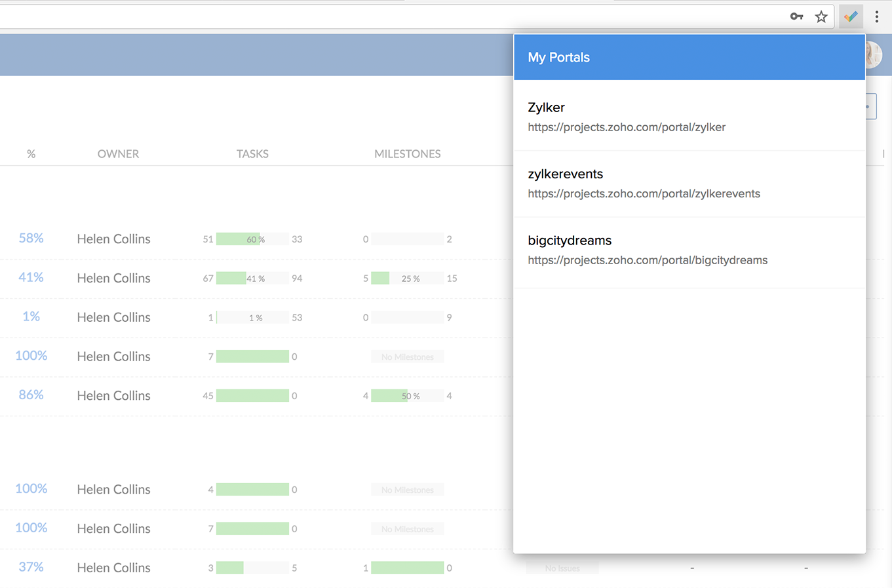Click open tasks count 51

pos(208,239)
